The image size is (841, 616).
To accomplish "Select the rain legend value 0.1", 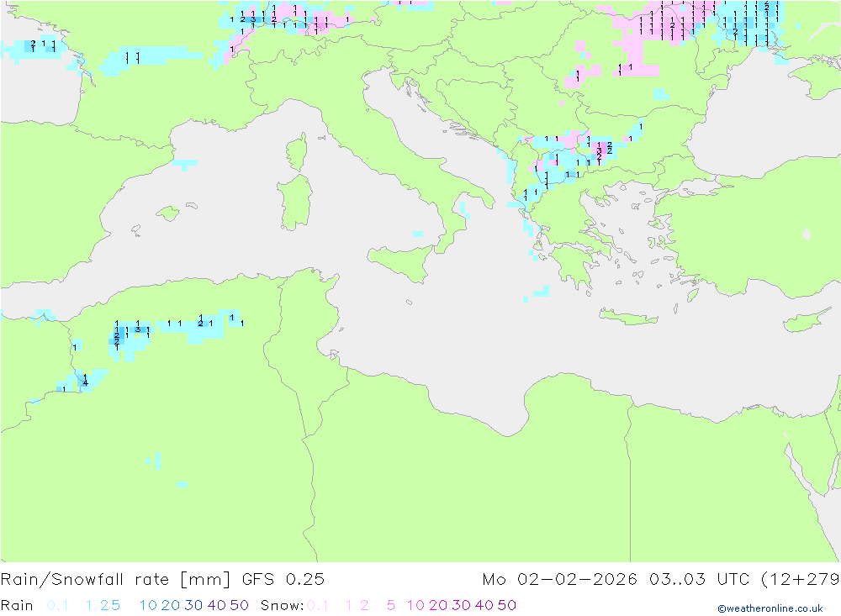I will (57, 605).
